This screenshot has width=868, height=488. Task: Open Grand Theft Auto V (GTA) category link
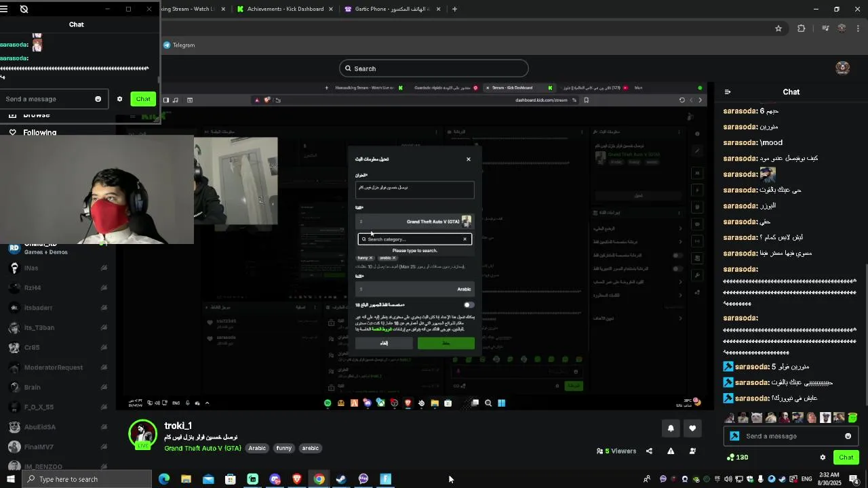tap(203, 448)
